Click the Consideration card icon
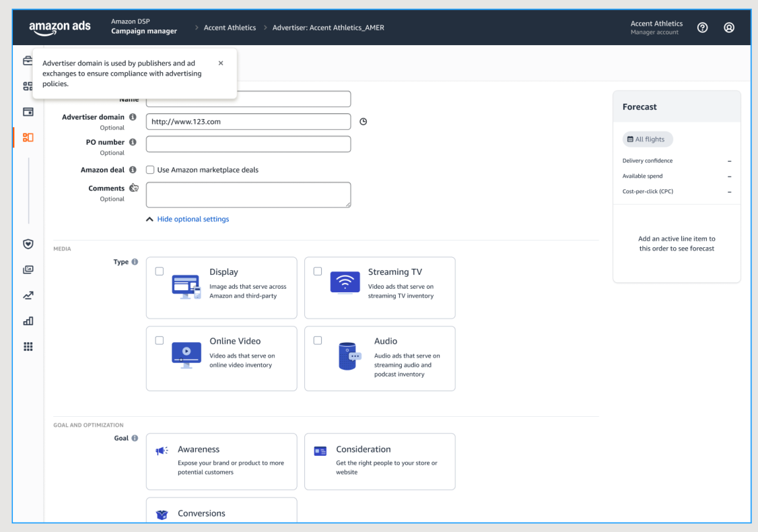758x532 pixels. pyautogui.click(x=320, y=451)
